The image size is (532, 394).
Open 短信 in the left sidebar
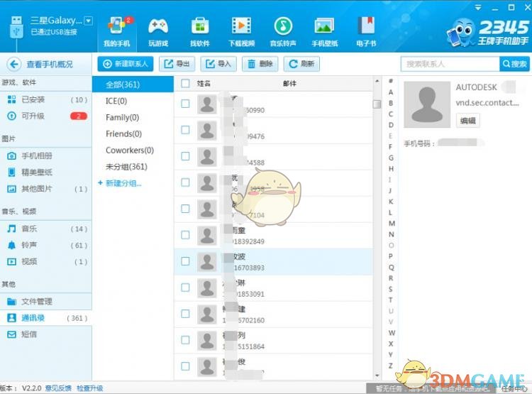pos(29,334)
